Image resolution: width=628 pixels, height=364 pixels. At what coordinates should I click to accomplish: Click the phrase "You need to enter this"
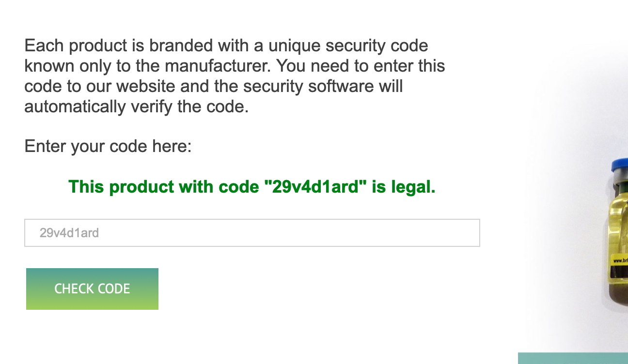click(361, 66)
